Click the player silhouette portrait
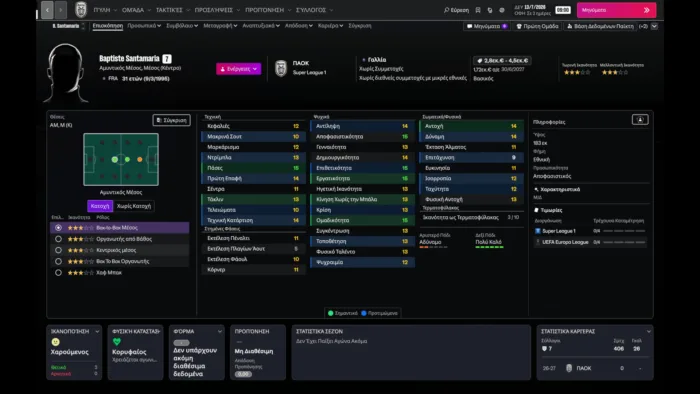Image resolution: width=700 pixels, height=394 pixels. pyautogui.click(x=66, y=73)
